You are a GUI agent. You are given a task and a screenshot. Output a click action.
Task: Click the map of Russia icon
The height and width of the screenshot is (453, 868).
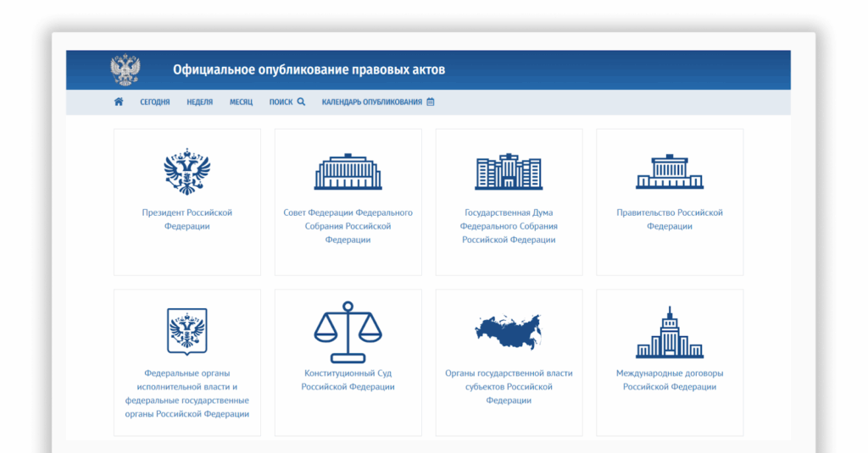[509, 331]
